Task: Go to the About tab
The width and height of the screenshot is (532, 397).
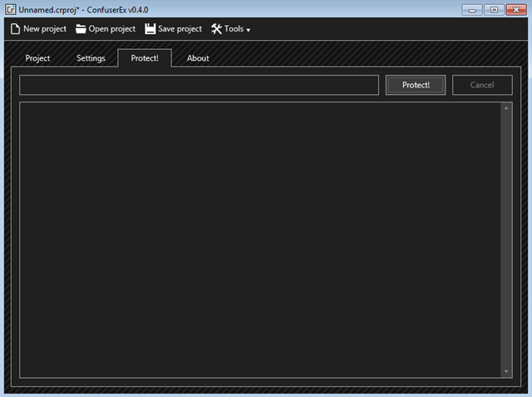Action: tap(198, 58)
